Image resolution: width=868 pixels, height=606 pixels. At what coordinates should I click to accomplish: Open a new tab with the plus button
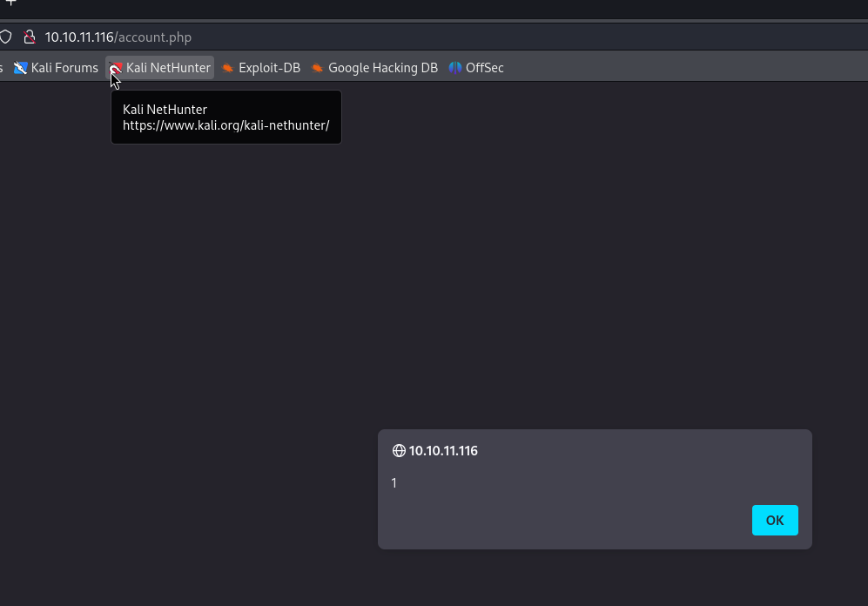(x=10, y=3)
